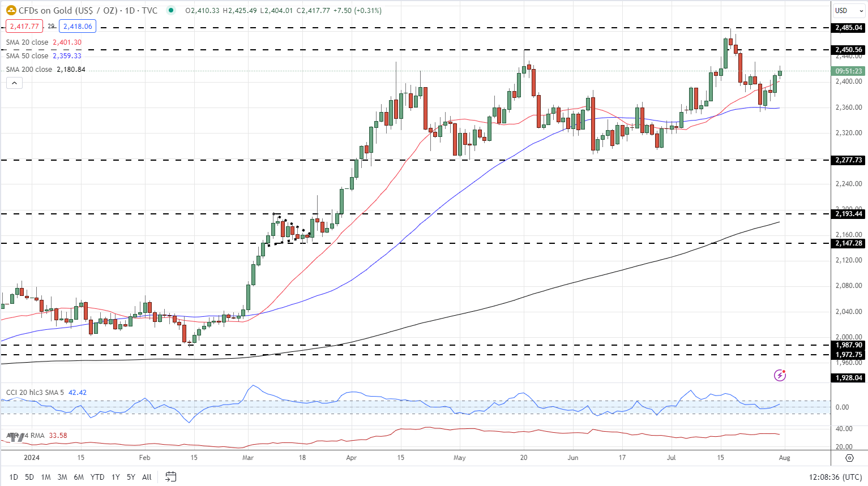
Task: Click the spread value 29 between prices
Action: (x=51, y=26)
